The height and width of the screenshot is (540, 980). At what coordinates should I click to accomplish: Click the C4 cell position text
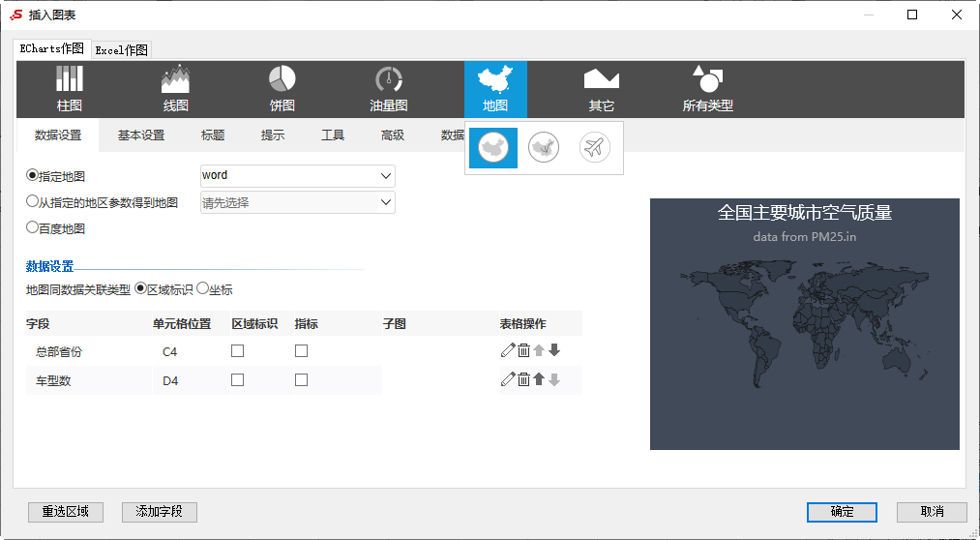click(170, 352)
